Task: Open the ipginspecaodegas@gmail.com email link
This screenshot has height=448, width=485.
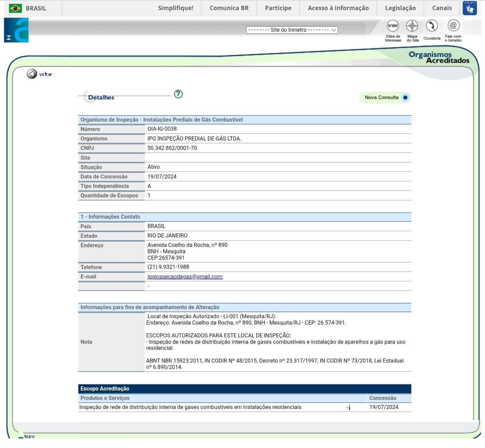Action: (185, 276)
